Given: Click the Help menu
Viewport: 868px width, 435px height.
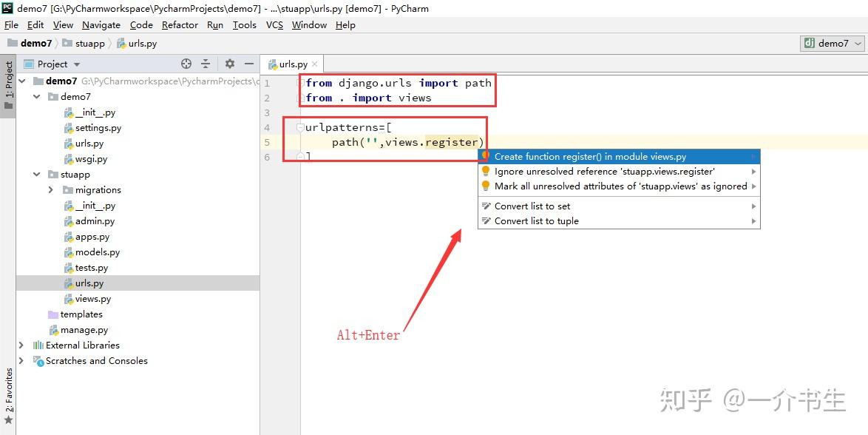Looking at the screenshot, I should point(345,25).
